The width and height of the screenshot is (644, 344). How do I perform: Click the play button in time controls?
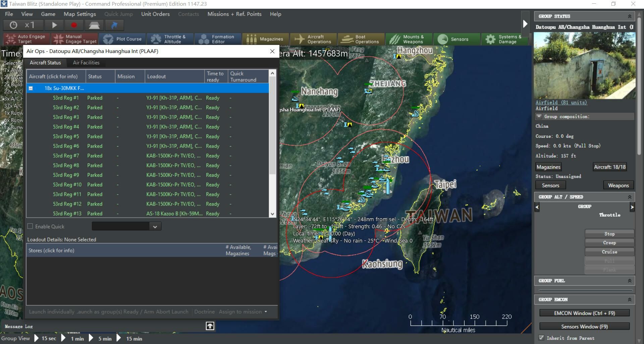click(54, 25)
